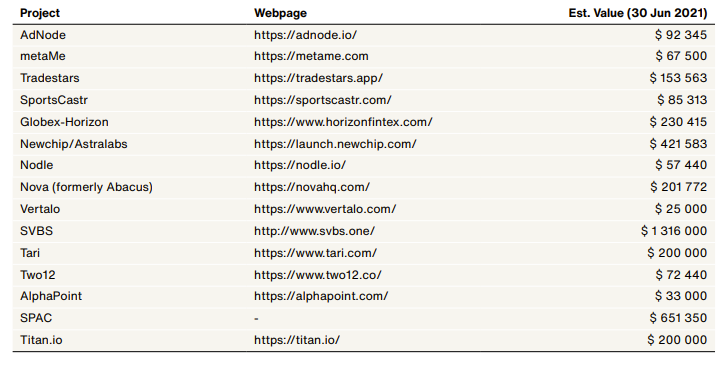Screen dimensions: 725x368
Task: Open the sportscastr.com link
Action: (322, 100)
